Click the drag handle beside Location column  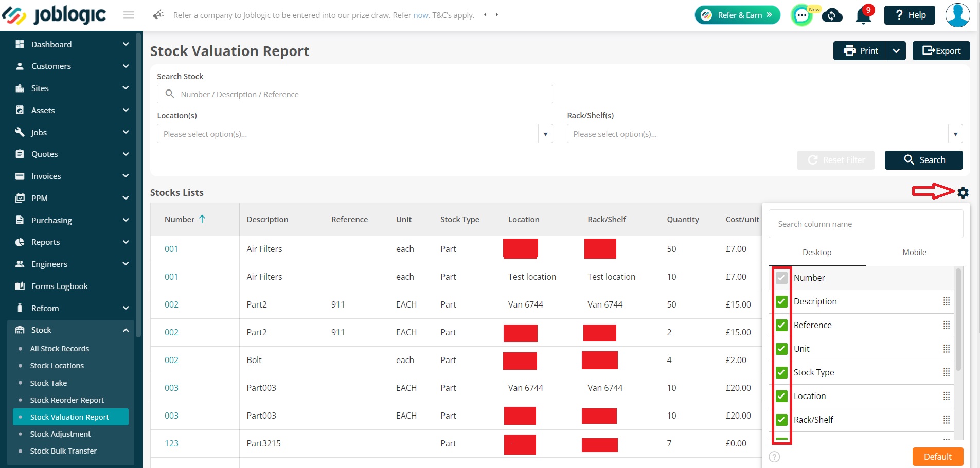pyautogui.click(x=946, y=396)
